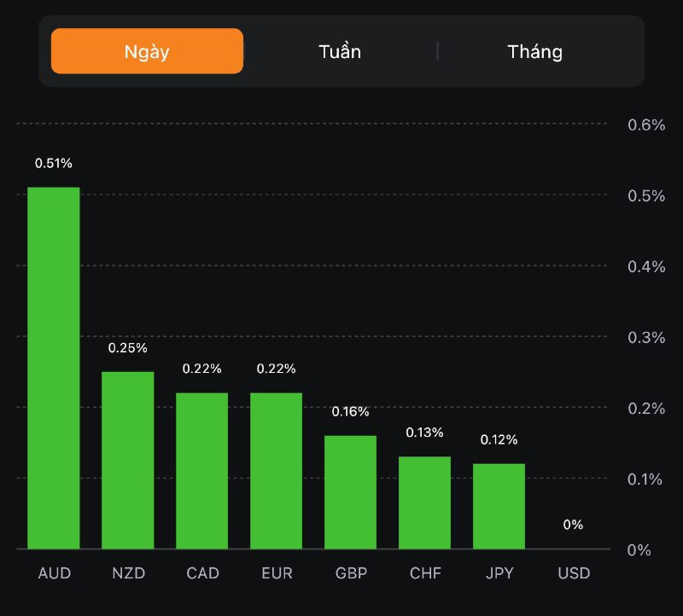This screenshot has height=616, width=683.
Task: Click the USD currency label
Action: click(574, 573)
